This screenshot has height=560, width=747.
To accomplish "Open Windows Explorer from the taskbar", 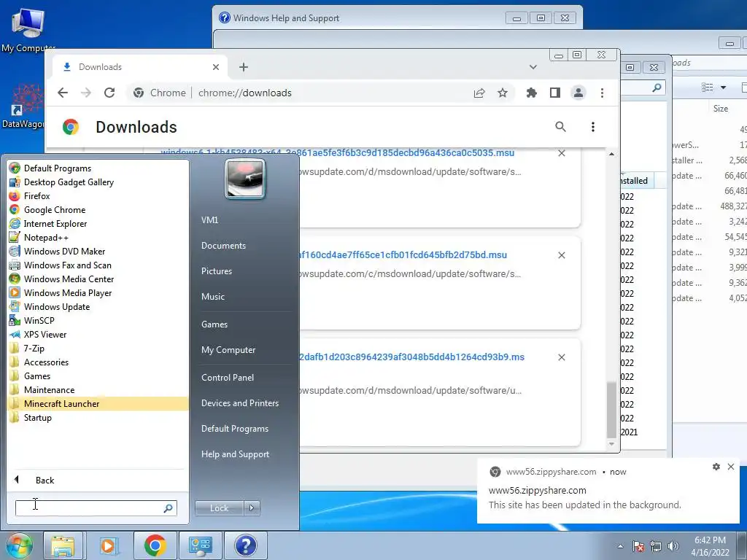I will pyautogui.click(x=63, y=545).
